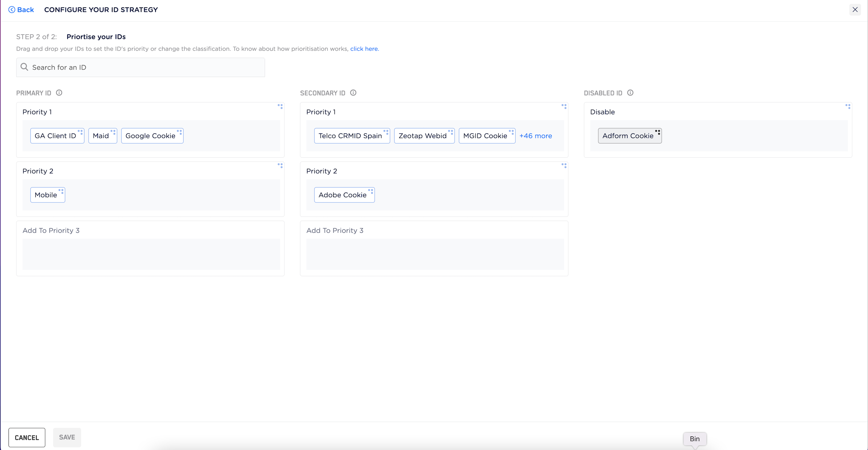Select the Telco CRMID Spain chip
The height and width of the screenshot is (450, 868).
[350, 136]
